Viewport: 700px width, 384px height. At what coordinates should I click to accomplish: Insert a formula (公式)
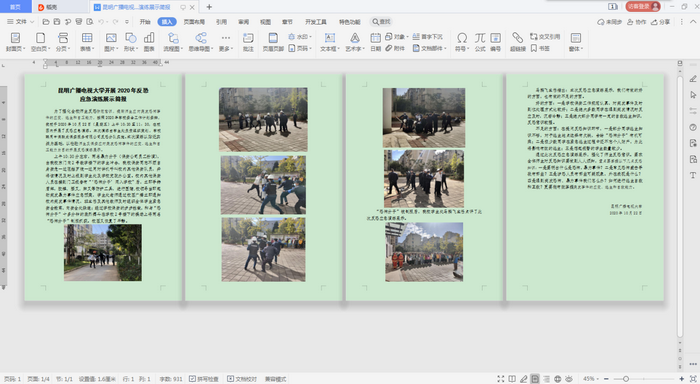click(x=480, y=42)
